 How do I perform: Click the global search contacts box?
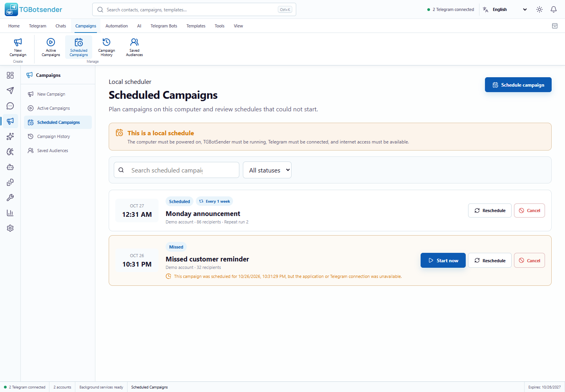[194, 9]
